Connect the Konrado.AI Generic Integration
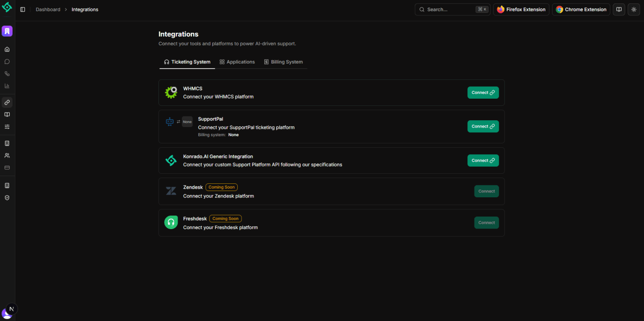Image resolution: width=644 pixels, height=321 pixels. (483, 161)
